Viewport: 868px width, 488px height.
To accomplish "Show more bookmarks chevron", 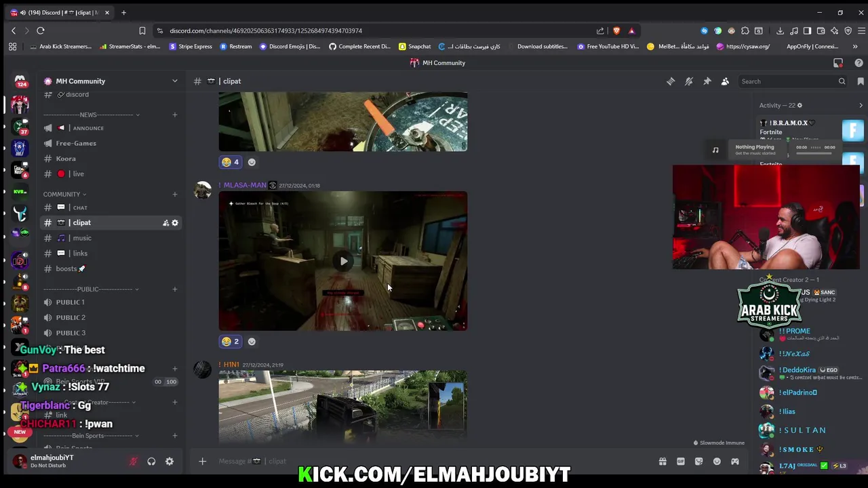I will click(855, 47).
